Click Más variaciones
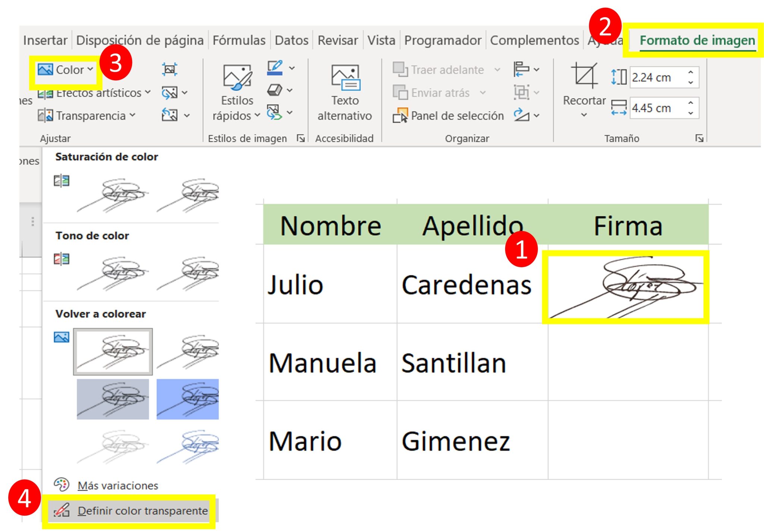The height and width of the screenshot is (532, 764). tap(118, 485)
